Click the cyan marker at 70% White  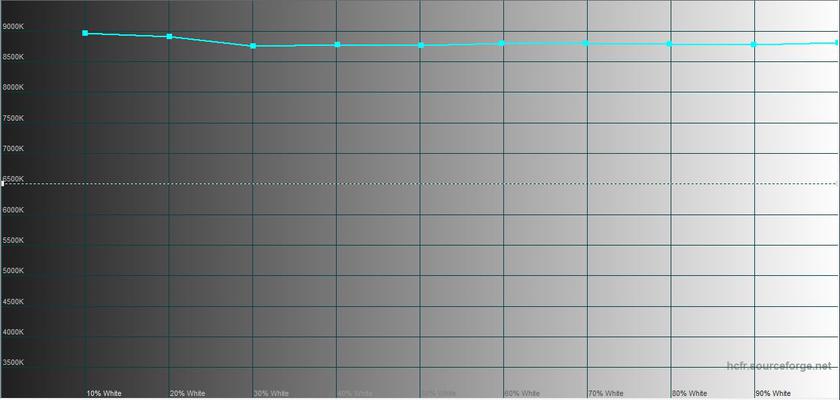point(586,43)
